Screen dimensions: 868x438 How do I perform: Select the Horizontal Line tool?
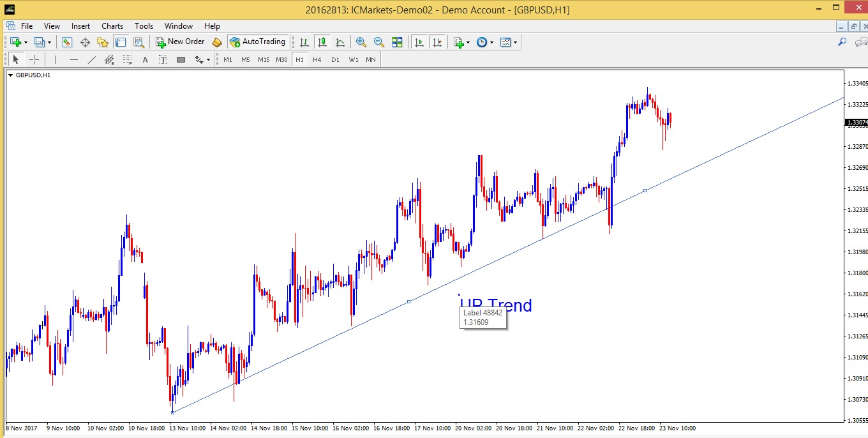tap(74, 59)
